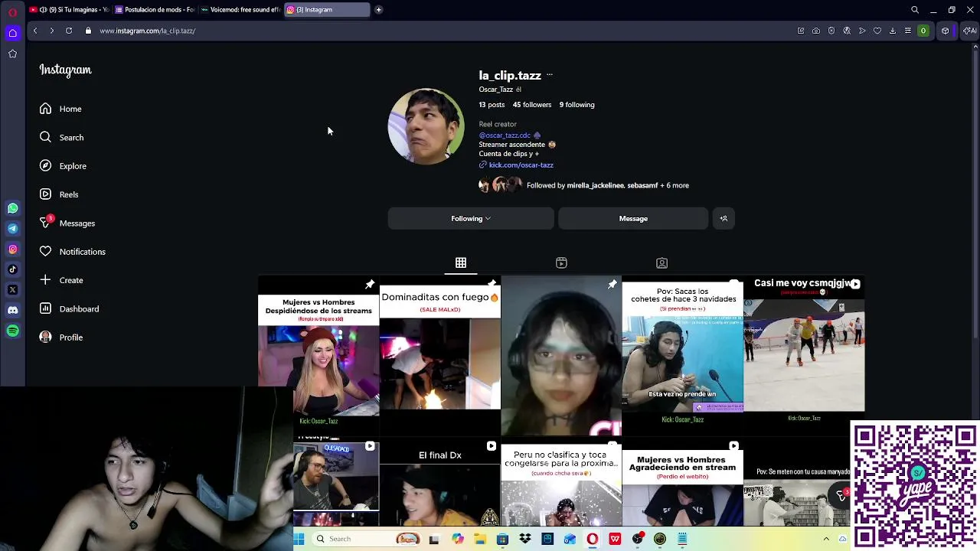This screenshot has height=551, width=980.
Task: Click the Opera sidebar home icon
Action: (13, 32)
